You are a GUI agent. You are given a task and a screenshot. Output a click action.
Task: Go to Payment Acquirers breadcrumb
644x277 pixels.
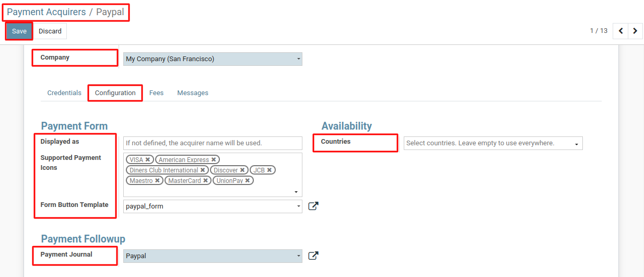(x=46, y=11)
